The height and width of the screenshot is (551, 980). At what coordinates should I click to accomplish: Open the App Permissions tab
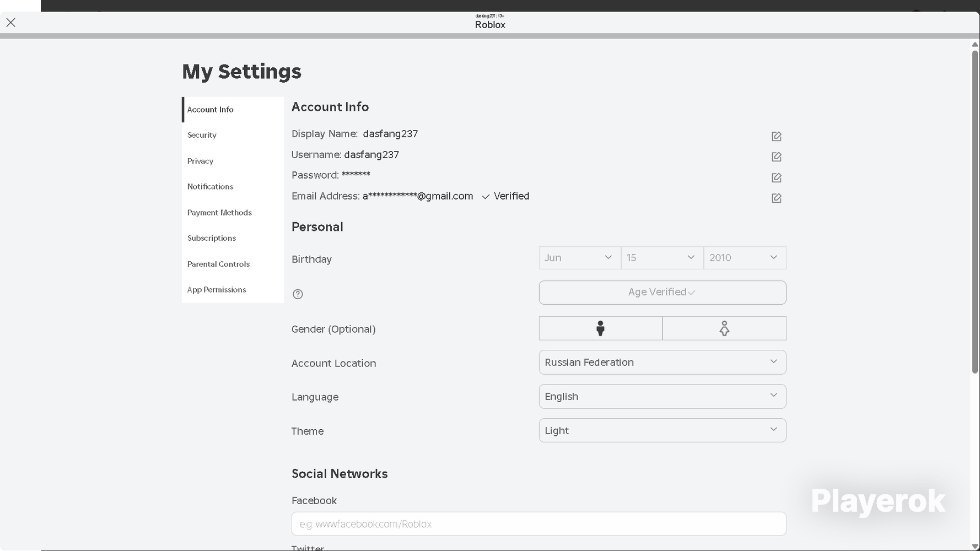pos(233,290)
